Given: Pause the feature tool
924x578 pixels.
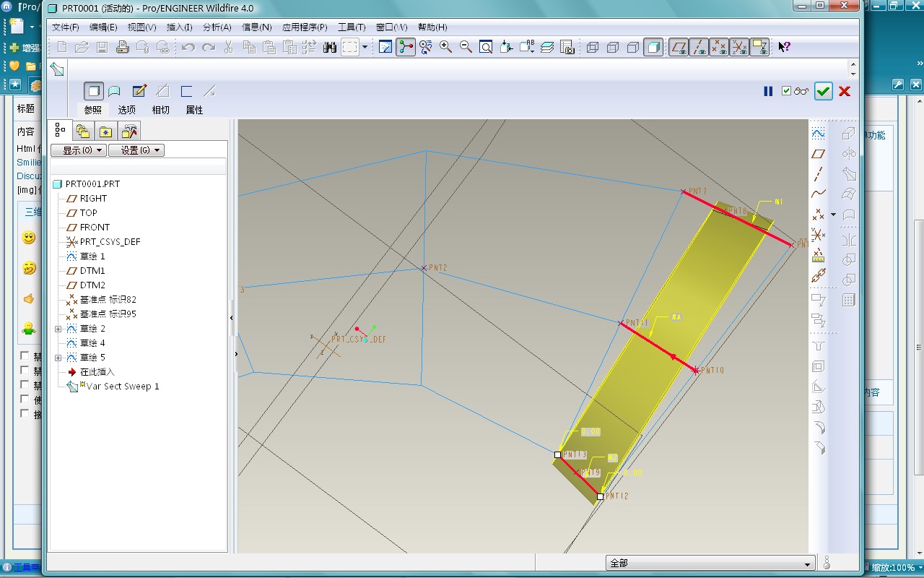Looking at the screenshot, I should click(x=768, y=91).
